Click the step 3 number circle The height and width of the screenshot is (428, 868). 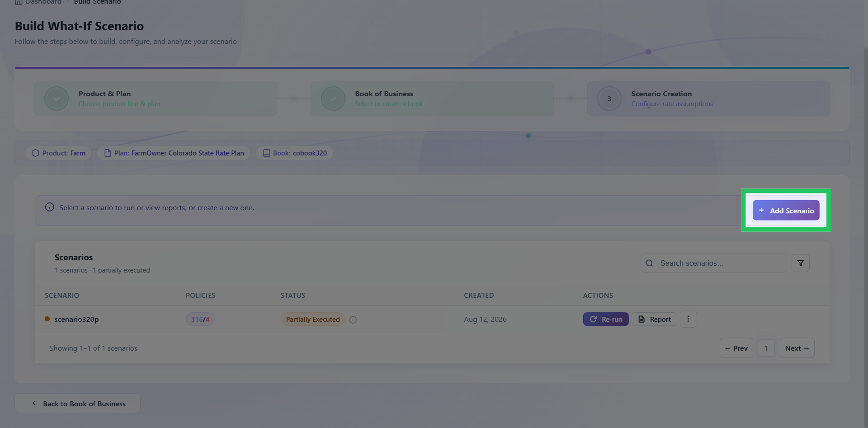[609, 99]
